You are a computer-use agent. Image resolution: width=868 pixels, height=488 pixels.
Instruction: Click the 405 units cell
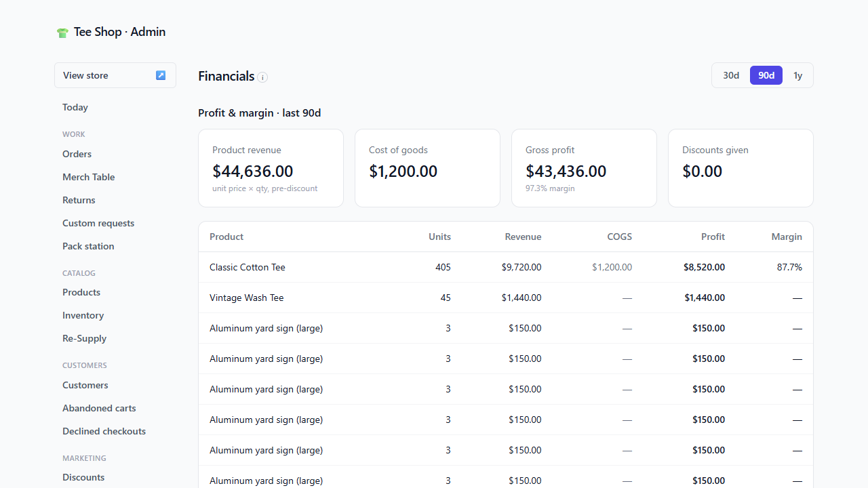point(443,267)
